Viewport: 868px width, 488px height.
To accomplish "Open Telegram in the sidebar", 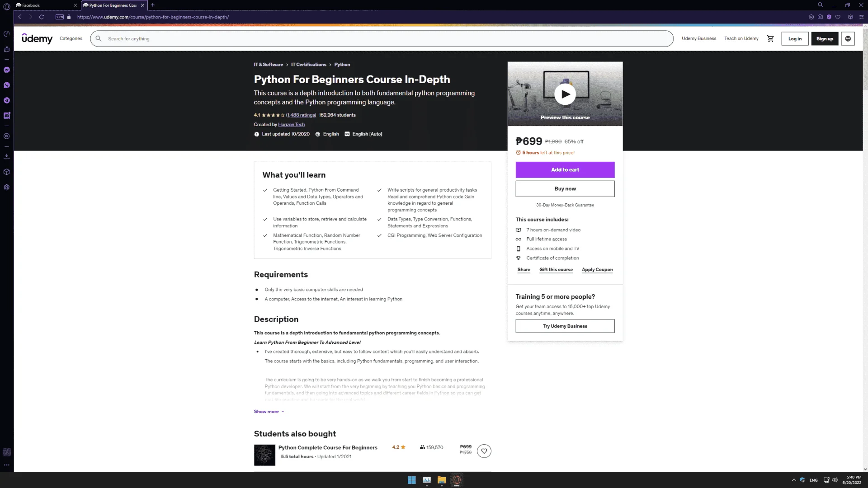I will click(7, 100).
